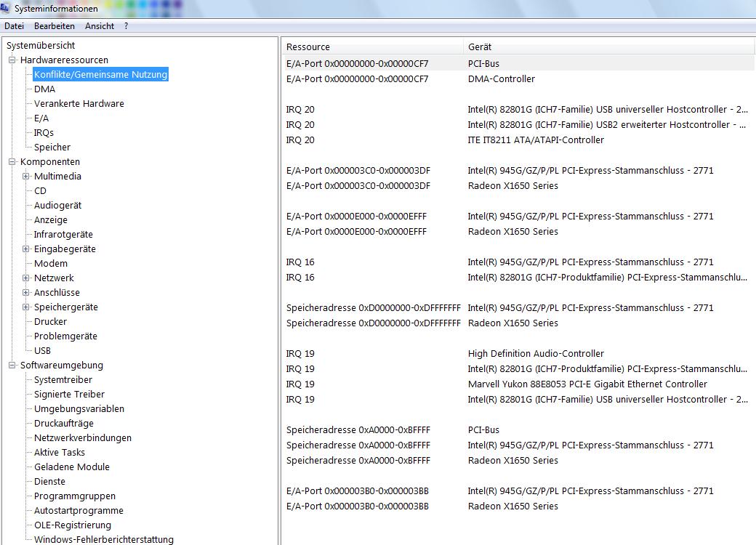Expand the Multimedia tree node
The width and height of the screenshot is (756, 545).
[26, 176]
